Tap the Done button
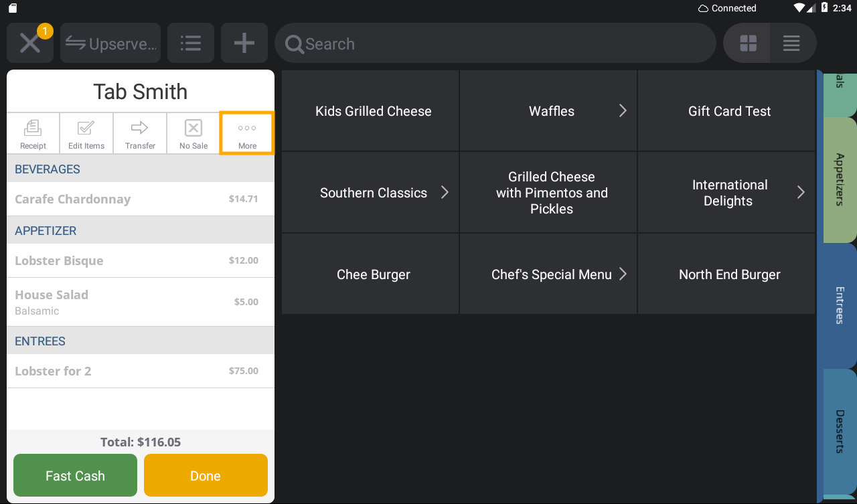This screenshot has height=504, width=857. point(206,476)
